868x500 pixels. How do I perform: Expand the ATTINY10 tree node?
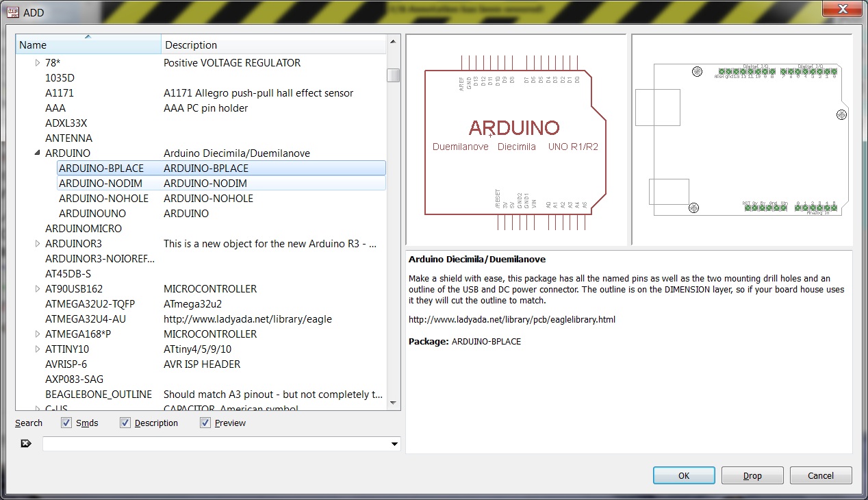[38, 349]
